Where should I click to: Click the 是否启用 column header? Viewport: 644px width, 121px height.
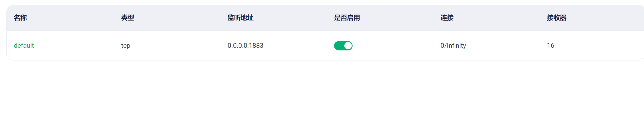click(347, 18)
